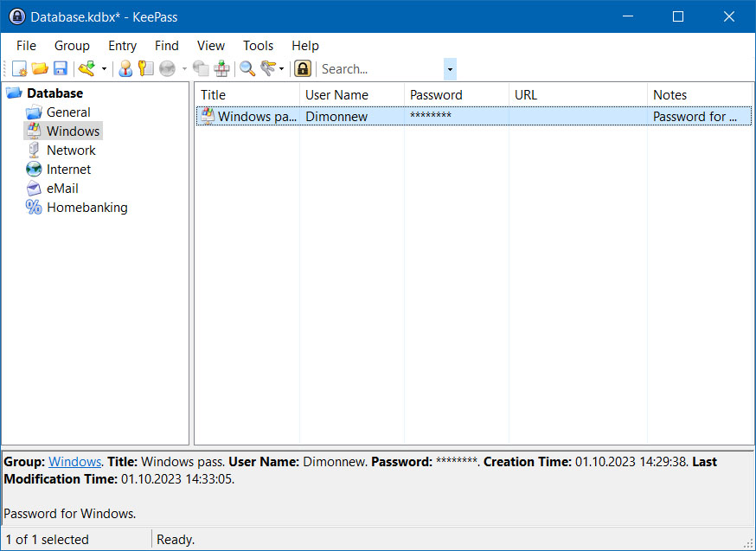Copy user name with the person icon
Viewport: 756px width, 551px height.
[x=125, y=69]
